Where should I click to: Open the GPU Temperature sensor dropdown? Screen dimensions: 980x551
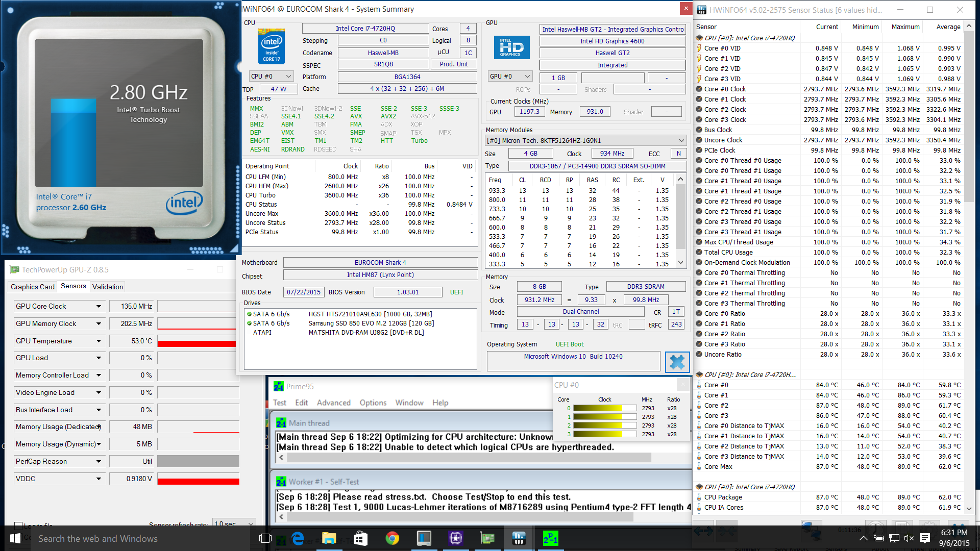(99, 341)
